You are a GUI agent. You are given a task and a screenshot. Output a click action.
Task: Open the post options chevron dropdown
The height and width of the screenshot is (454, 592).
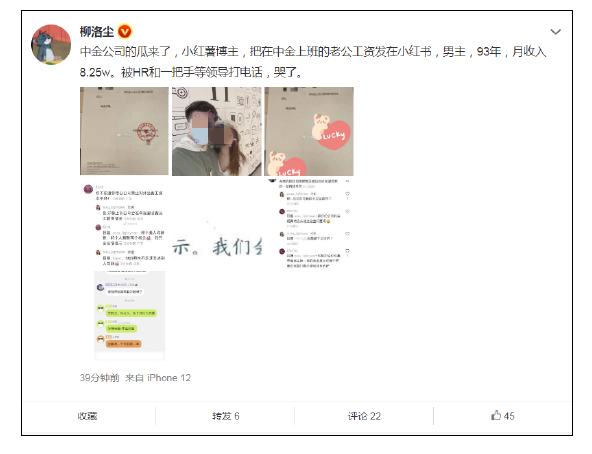pos(555,32)
